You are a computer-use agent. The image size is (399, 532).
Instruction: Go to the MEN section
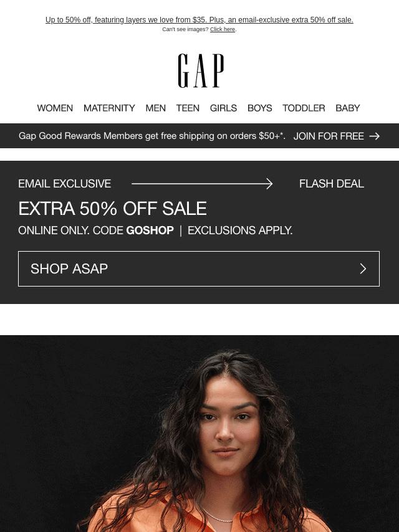(x=155, y=108)
